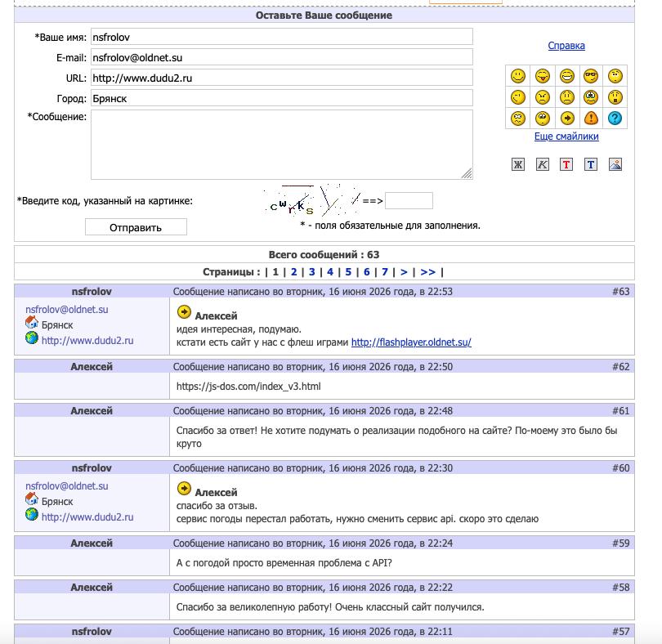The width and height of the screenshot is (662, 644).
Task: Click into the Сообщение message text area
Action: [x=282, y=145]
